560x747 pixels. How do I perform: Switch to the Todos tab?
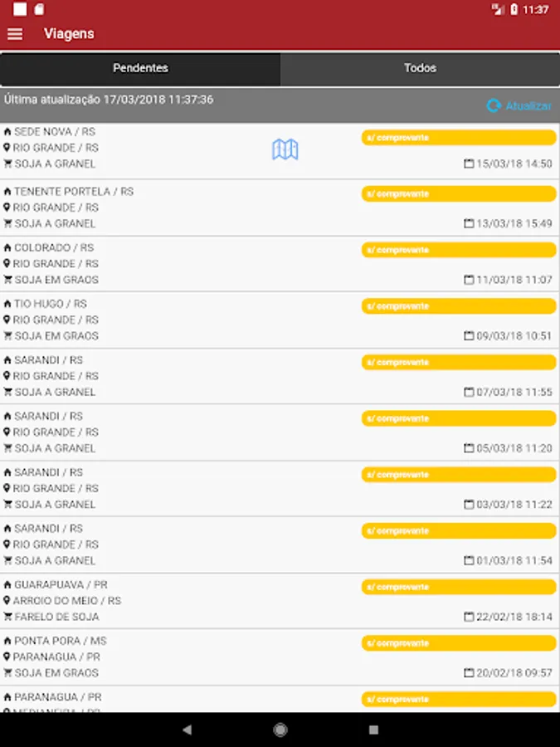coord(420,68)
